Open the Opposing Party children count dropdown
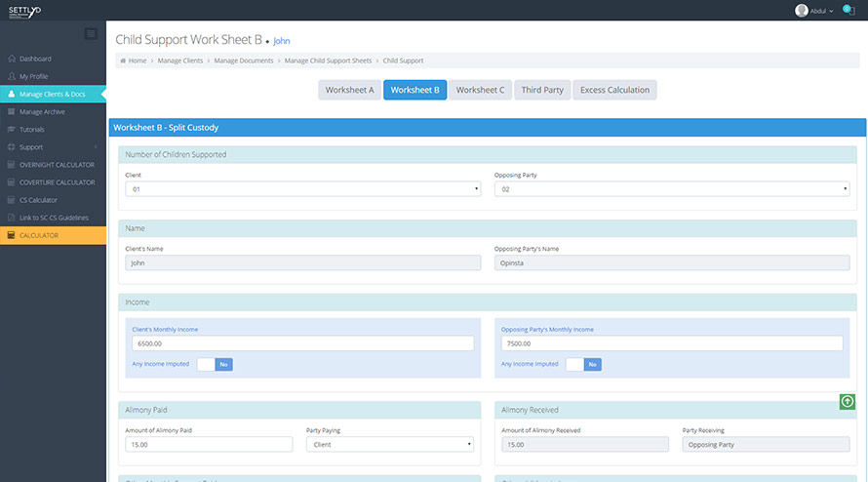Screen dimensions: 868x482 (672, 189)
